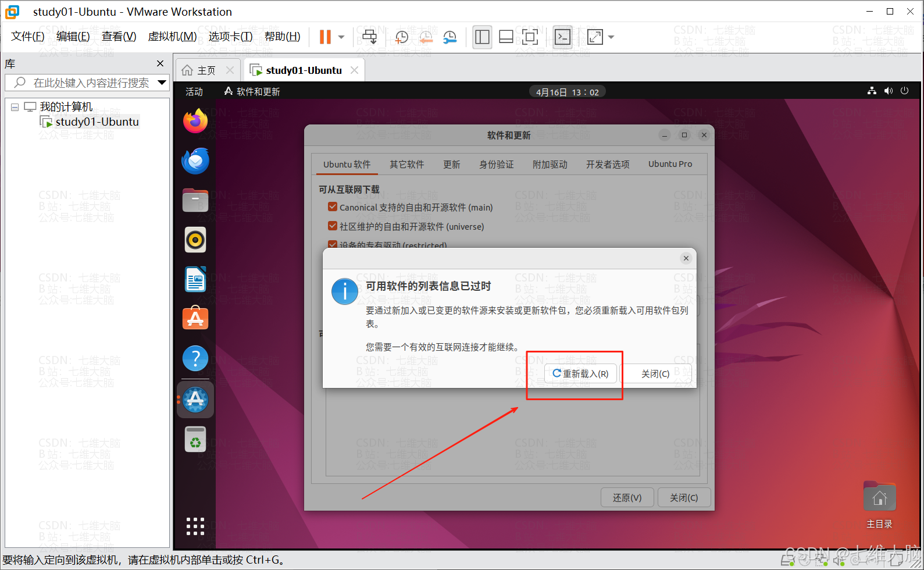
Task: Click the library search input field
Action: pyautogui.click(x=81, y=83)
